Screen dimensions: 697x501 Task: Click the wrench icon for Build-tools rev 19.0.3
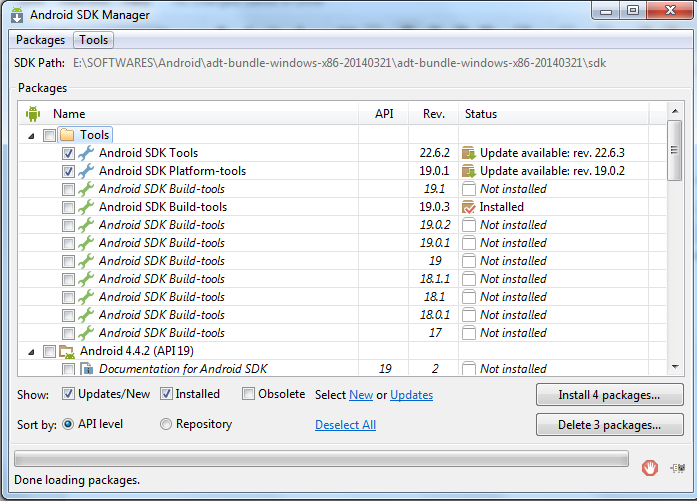click(86, 207)
